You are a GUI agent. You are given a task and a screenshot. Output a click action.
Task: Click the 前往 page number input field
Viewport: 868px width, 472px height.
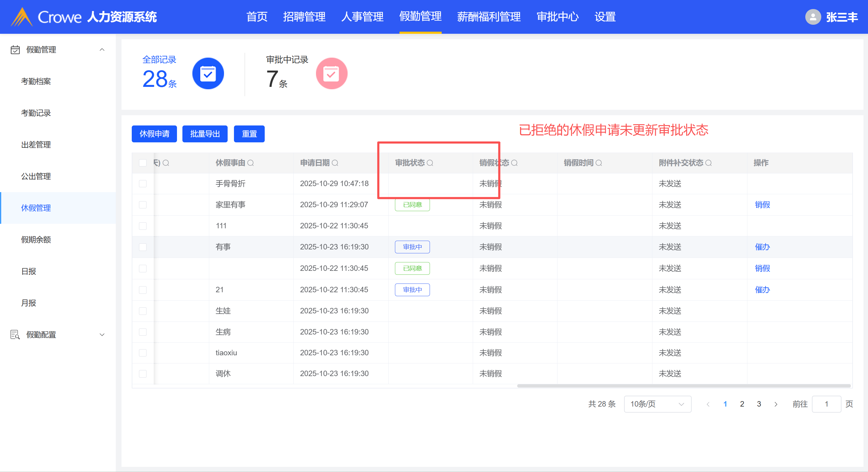click(x=826, y=404)
